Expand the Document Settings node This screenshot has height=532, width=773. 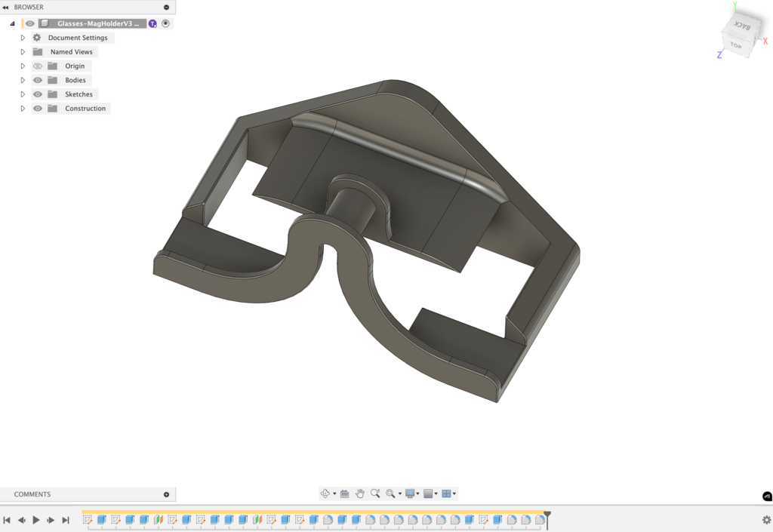(23, 38)
